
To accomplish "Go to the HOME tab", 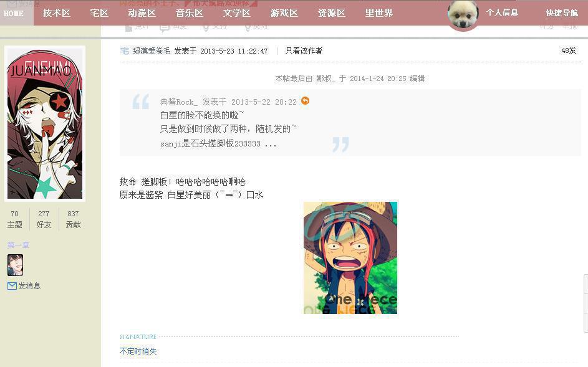I will (x=14, y=13).
